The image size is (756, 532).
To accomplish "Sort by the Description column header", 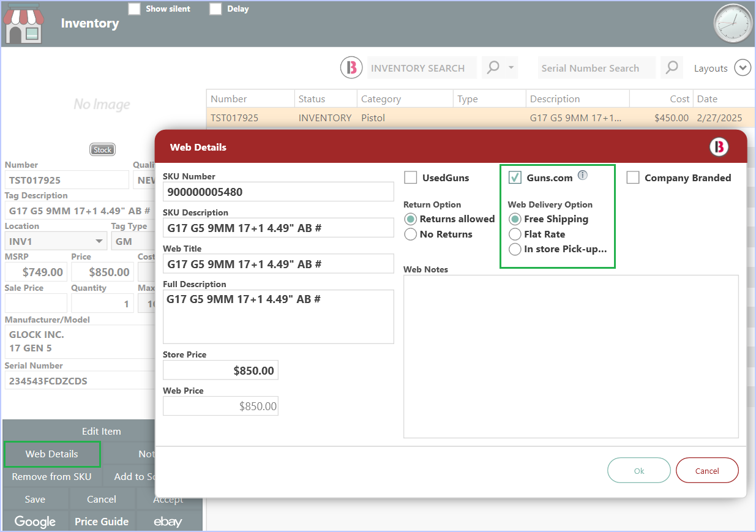I will (577, 99).
